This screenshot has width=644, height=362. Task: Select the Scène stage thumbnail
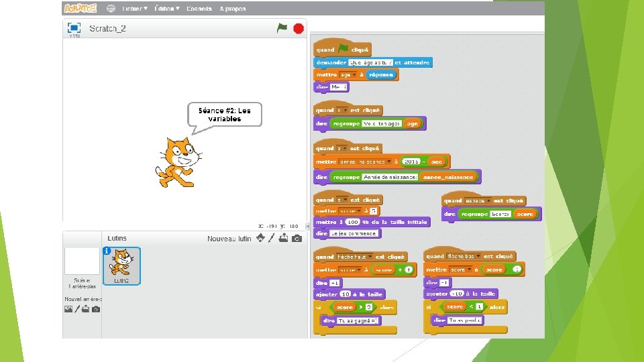(x=82, y=261)
